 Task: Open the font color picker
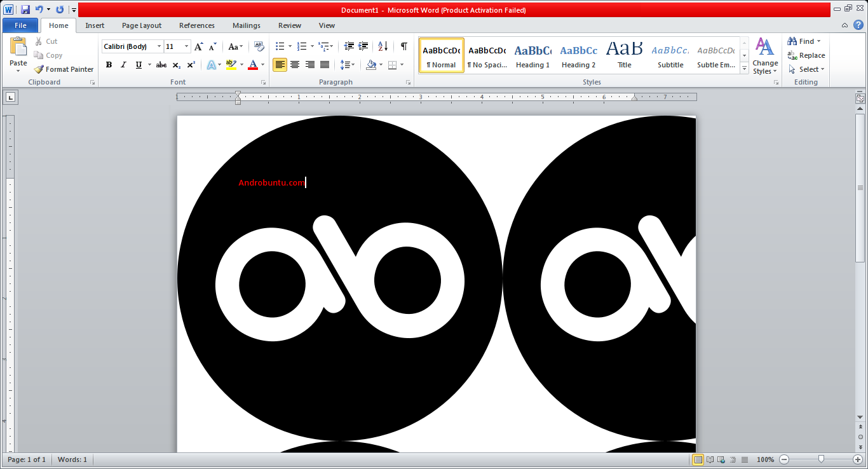coord(261,64)
